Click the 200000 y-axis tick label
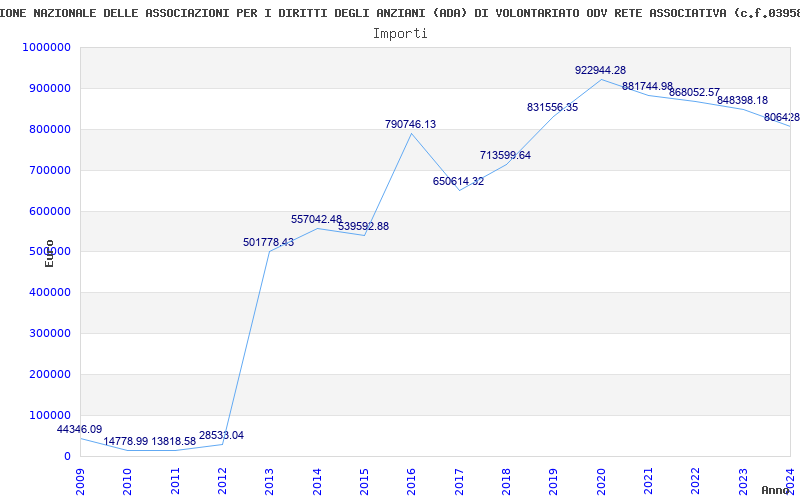This screenshot has width=800, height=500. [x=49, y=374]
